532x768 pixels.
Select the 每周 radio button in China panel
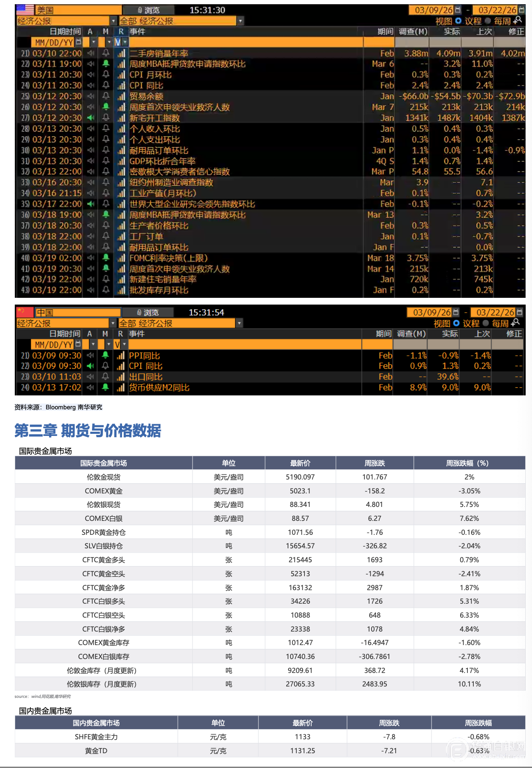coord(486,323)
